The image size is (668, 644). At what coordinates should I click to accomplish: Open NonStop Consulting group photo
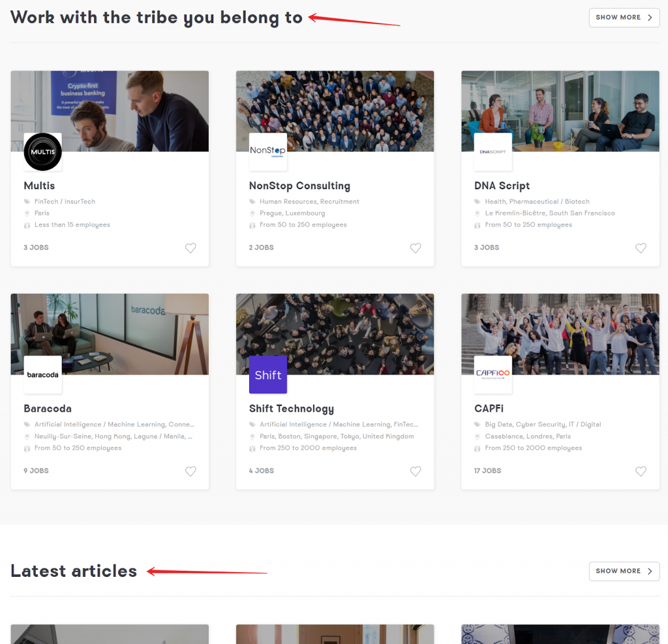tap(335, 111)
